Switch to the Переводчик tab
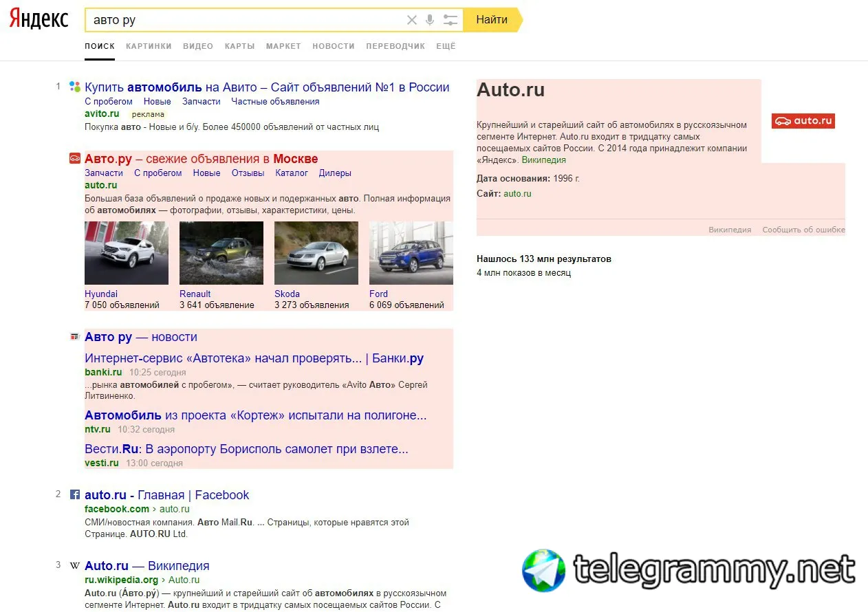Screen dimensions: 868x612 coord(395,46)
